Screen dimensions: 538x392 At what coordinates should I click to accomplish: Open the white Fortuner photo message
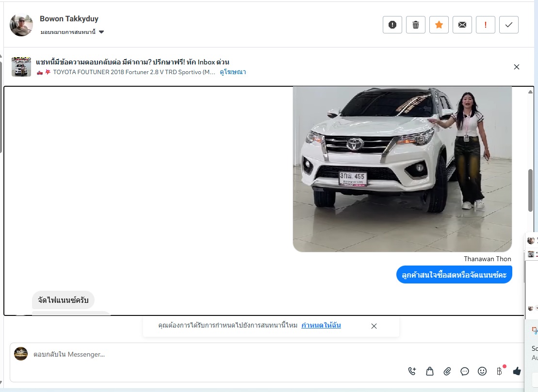click(x=402, y=169)
